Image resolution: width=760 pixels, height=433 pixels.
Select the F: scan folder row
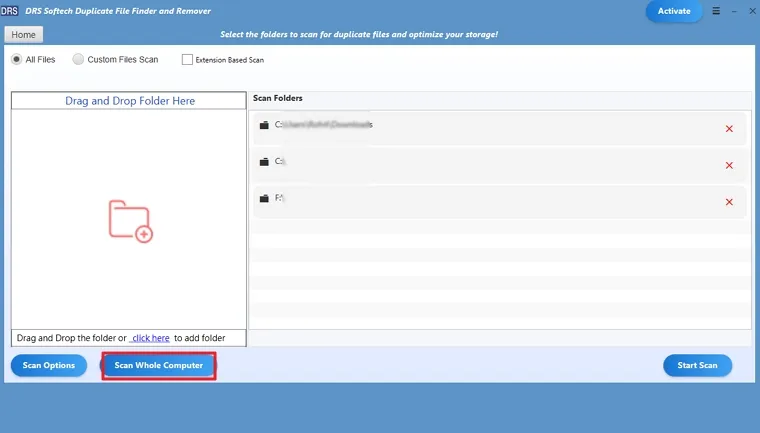click(x=499, y=202)
